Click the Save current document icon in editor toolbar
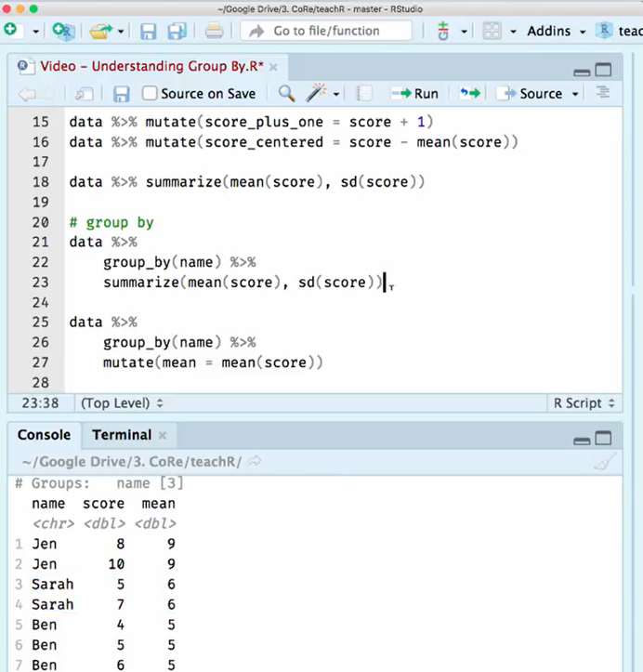The height and width of the screenshot is (672, 643). tap(121, 94)
